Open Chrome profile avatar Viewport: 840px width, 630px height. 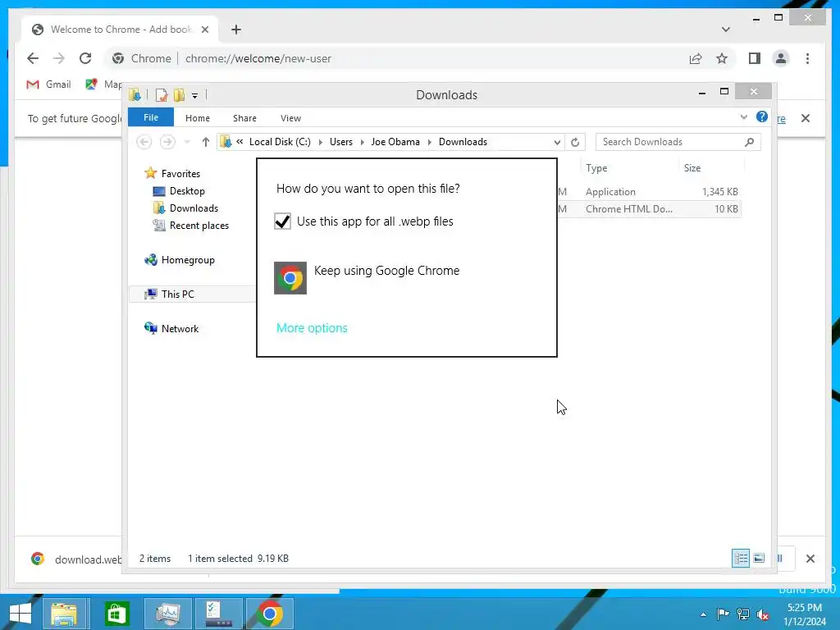coord(781,58)
